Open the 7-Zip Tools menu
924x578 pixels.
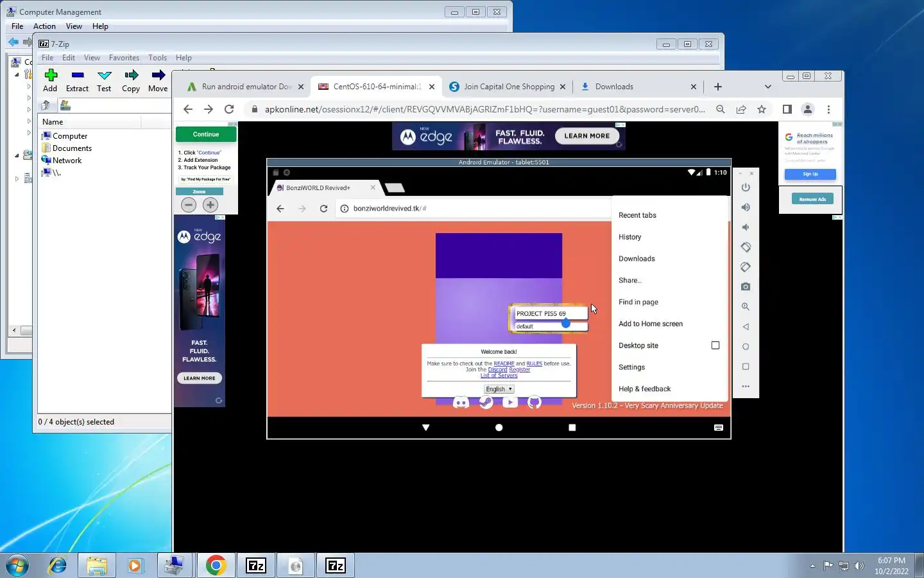click(157, 58)
